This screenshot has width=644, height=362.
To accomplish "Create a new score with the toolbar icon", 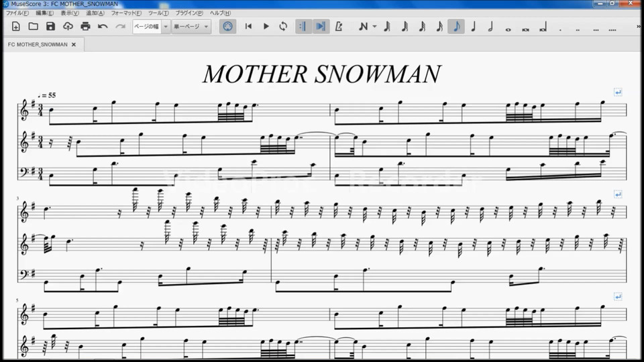I will coord(15,27).
